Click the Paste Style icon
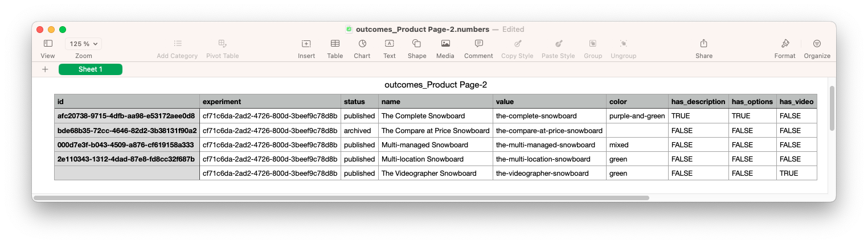868x244 pixels. (x=558, y=44)
